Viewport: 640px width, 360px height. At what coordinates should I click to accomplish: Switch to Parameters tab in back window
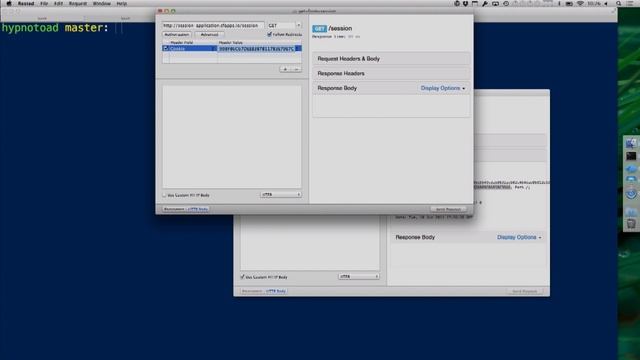coord(252,291)
